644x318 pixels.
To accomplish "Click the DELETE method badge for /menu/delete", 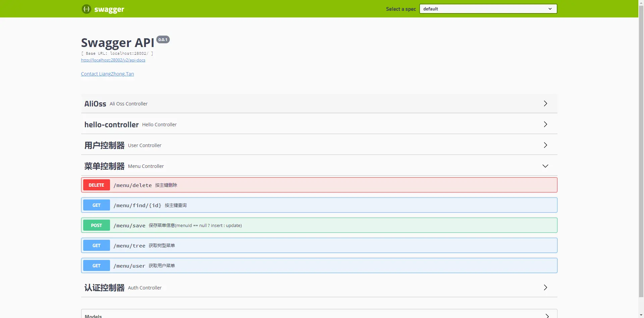I will (x=97, y=185).
